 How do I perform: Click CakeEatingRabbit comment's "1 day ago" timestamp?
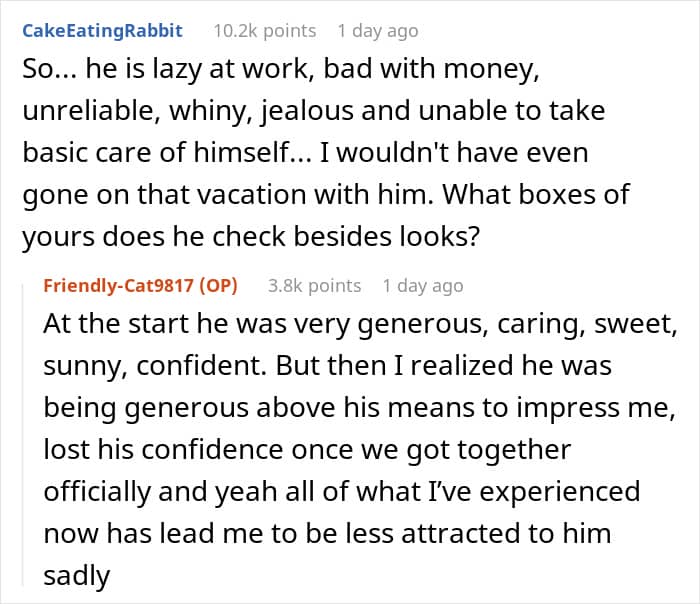coord(378,30)
